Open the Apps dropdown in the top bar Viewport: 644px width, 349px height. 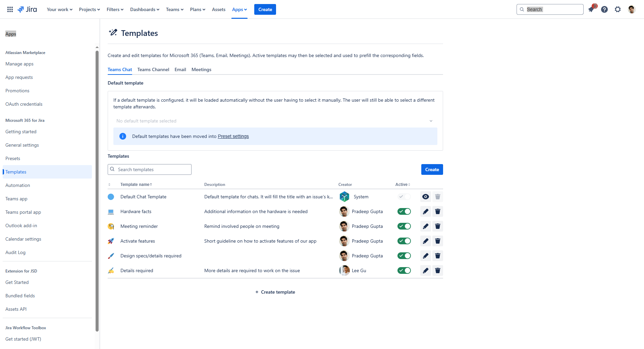pos(239,9)
